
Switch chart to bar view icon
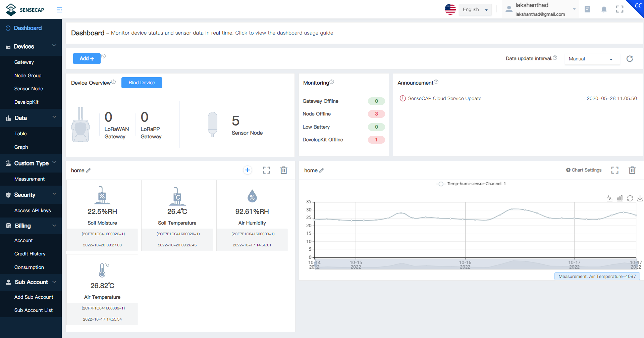pyautogui.click(x=620, y=198)
